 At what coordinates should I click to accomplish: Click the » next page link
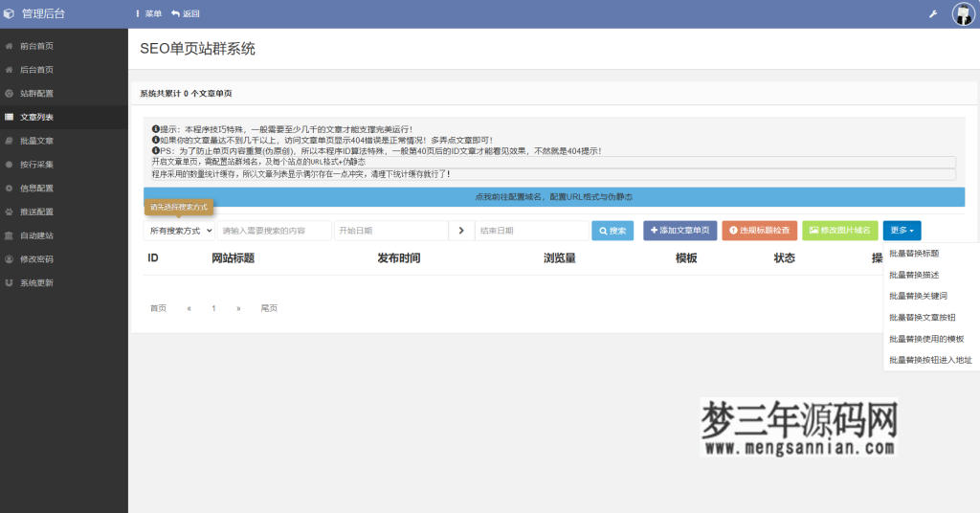click(x=238, y=308)
